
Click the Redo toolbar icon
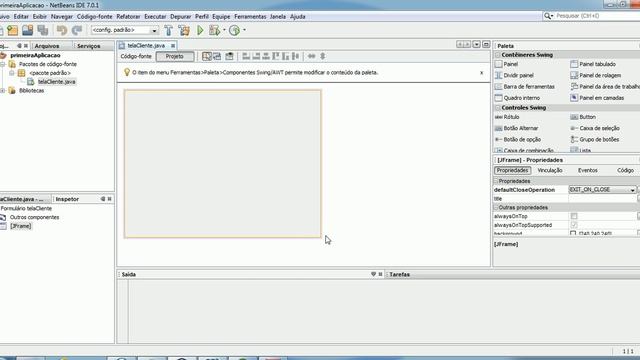pyautogui.click(x=77, y=30)
